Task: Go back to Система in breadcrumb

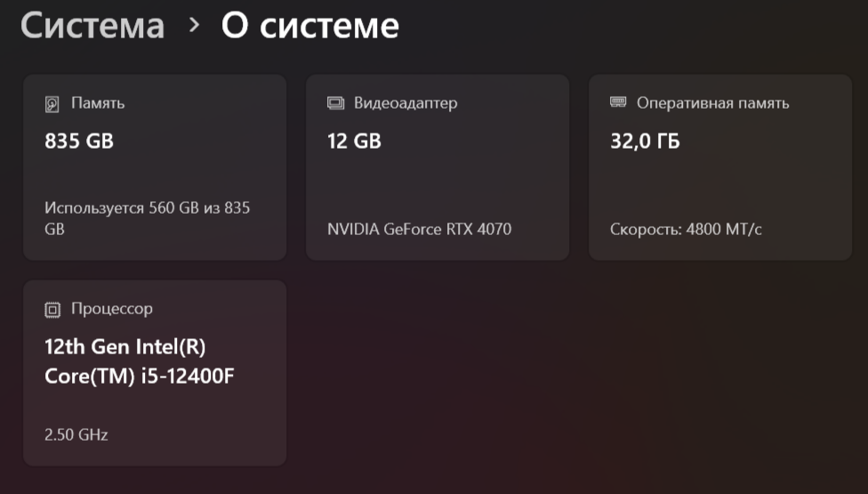Action: 92,26
